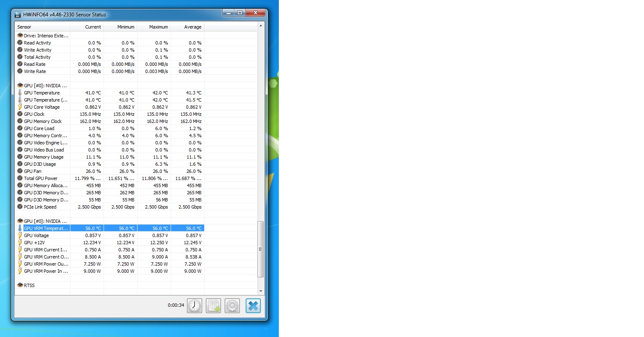This screenshot has height=337, width=644.
Task: Select the Total Activity row
Action: [x=109, y=57]
